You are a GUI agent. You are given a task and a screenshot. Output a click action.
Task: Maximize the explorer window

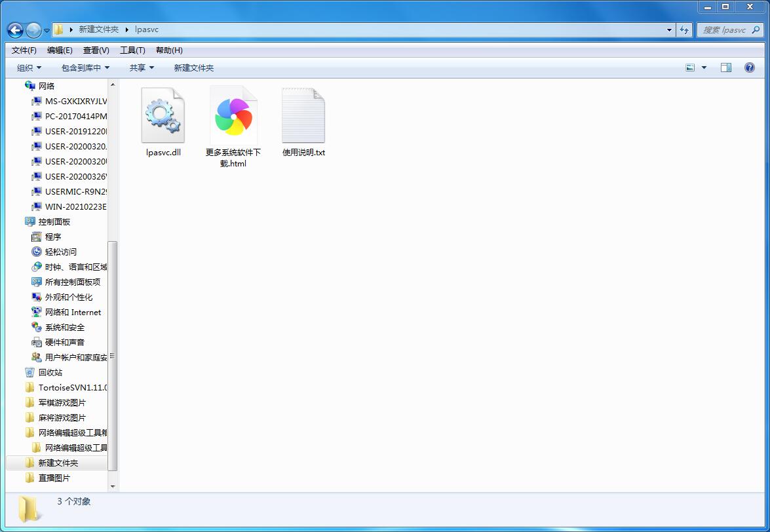[x=725, y=7]
